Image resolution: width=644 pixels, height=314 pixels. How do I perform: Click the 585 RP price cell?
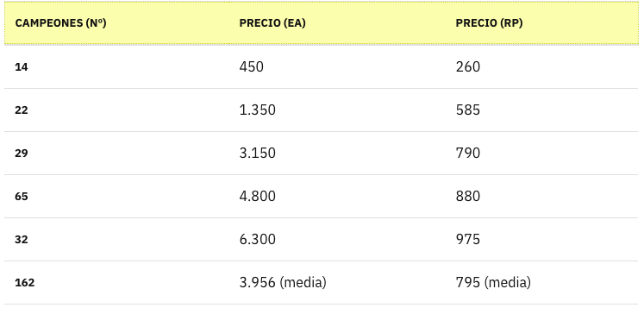(x=468, y=110)
